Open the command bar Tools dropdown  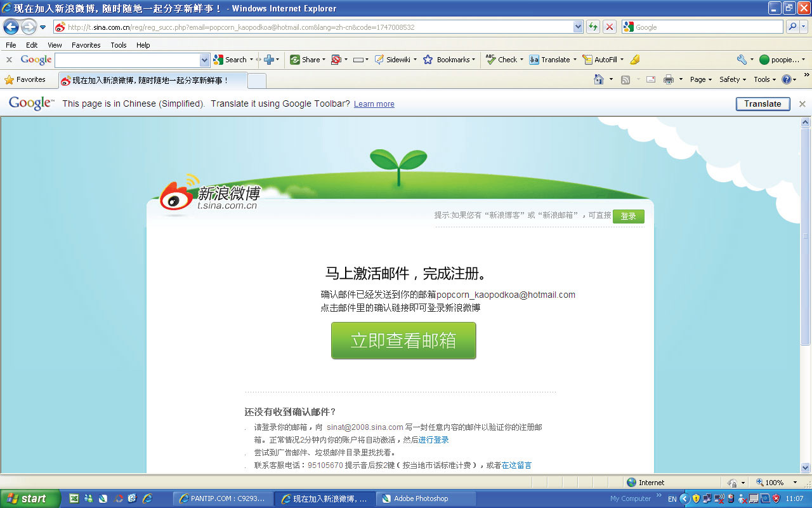tap(764, 79)
